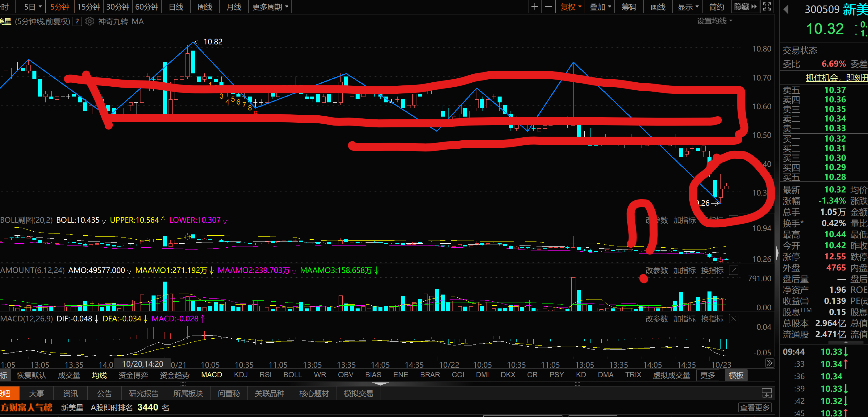Screen dimensions: 868x417
Task: Close the AMOUNT indicator panel
Action: tap(733, 270)
